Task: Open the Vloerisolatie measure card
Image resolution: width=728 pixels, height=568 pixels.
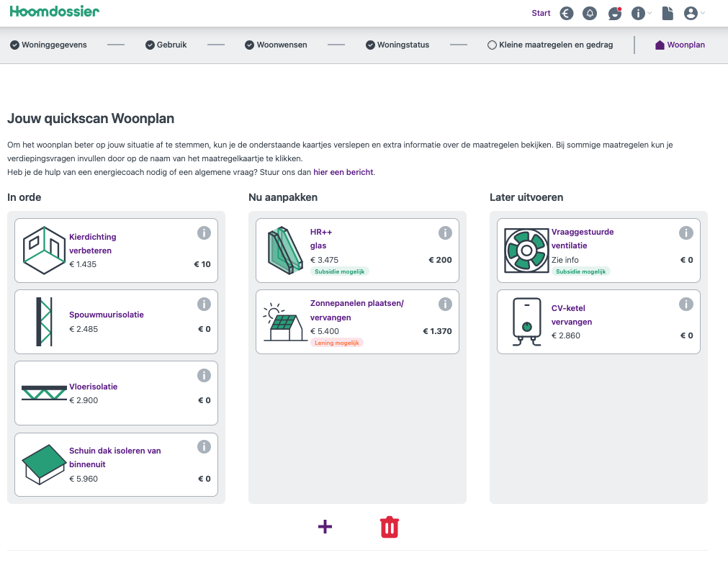Action: [x=93, y=387]
